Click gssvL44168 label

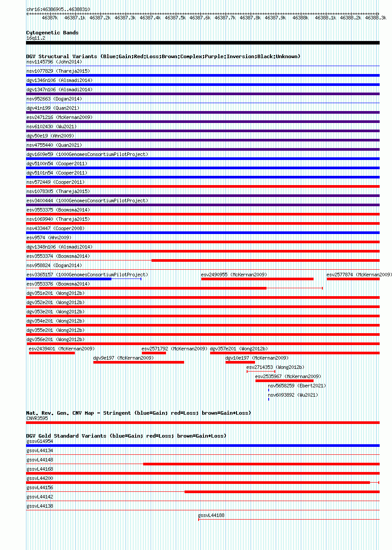[x=40, y=469]
